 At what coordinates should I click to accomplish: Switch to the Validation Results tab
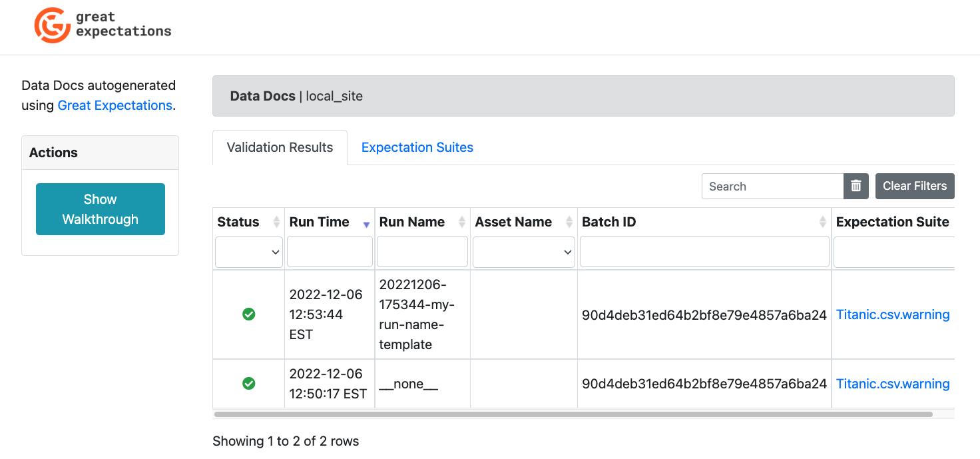[x=280, y=147]
